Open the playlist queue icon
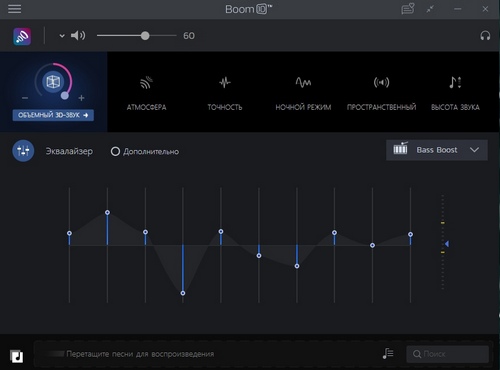The image size is (500, 370). pyautogui.click(x=388, y=353)
